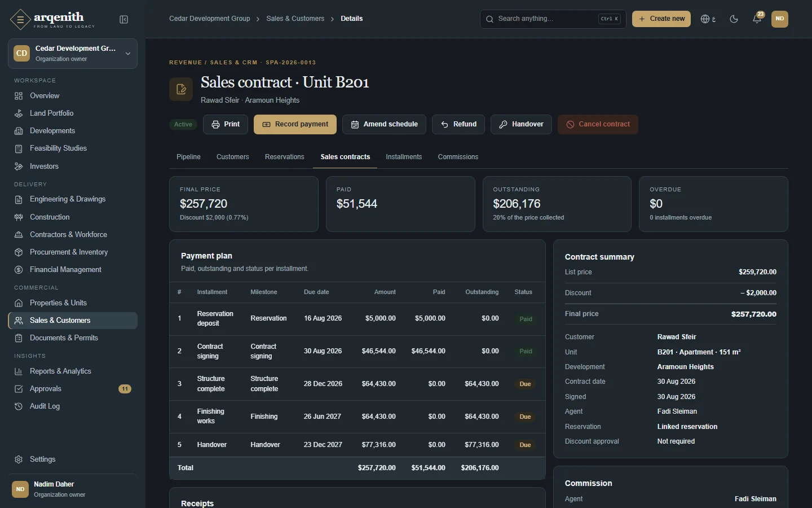Switch to the Commissions tab
The height and width of the screenshot is (508, 812).
(x=458, y=157)
